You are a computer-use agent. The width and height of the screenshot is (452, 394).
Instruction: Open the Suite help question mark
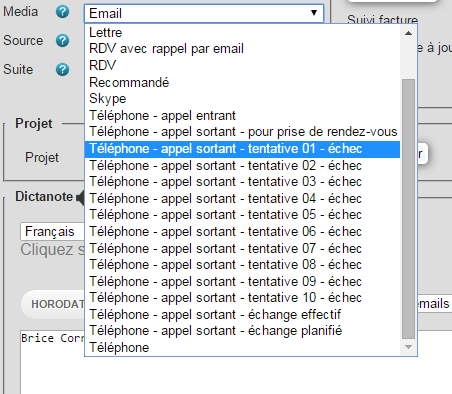[62, 70]
